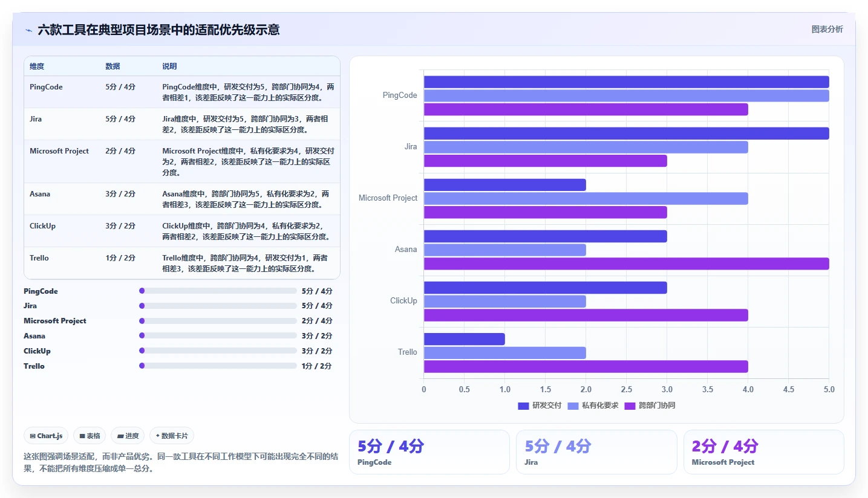Click the 2.5 x-axis tick label
868x498 pixels.
click(626, 390)
